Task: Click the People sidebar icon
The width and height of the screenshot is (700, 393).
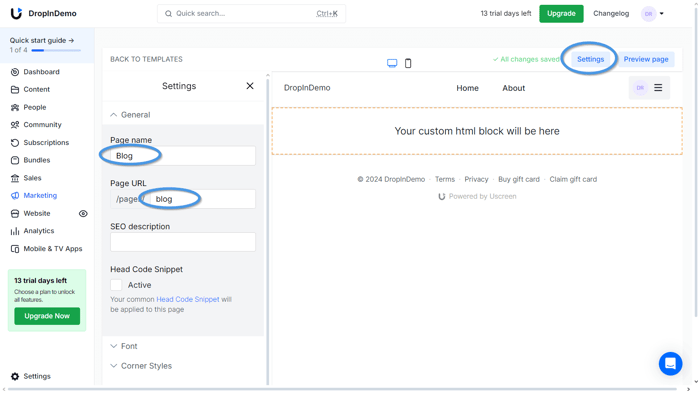Action: coord(15,107)
